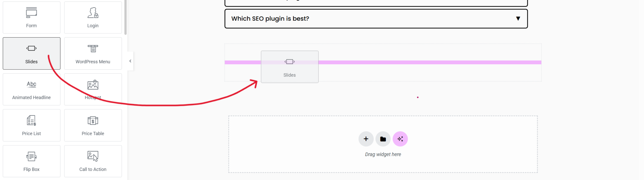This screenshot has height=180, width=644.
Task: Pick the Hotspot widget
Action: (x=93, y=89)
